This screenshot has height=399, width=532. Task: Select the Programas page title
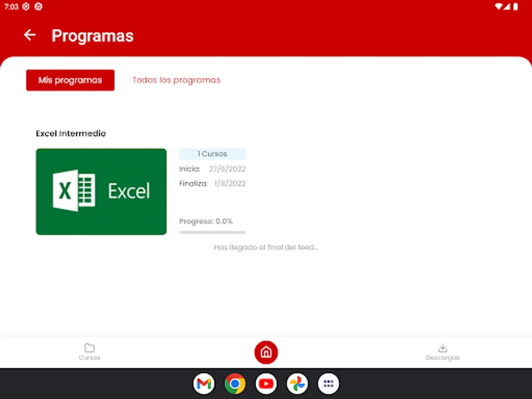93,35
